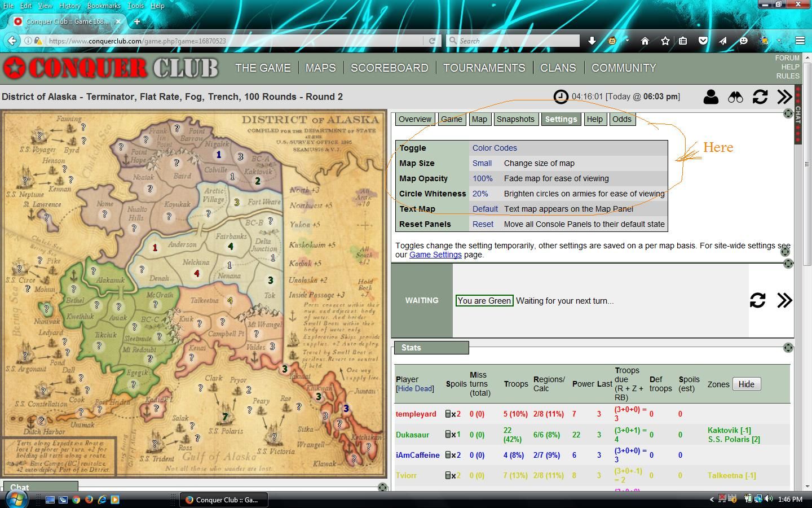812x508 pixels.
Task: Open the Firefox hamburger menu
Action: (800, 41)
